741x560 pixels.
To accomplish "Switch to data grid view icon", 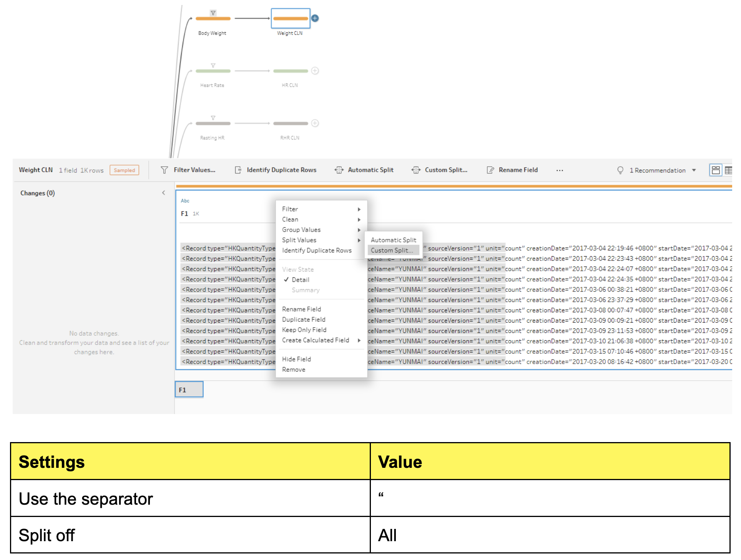I will point(728,170).
